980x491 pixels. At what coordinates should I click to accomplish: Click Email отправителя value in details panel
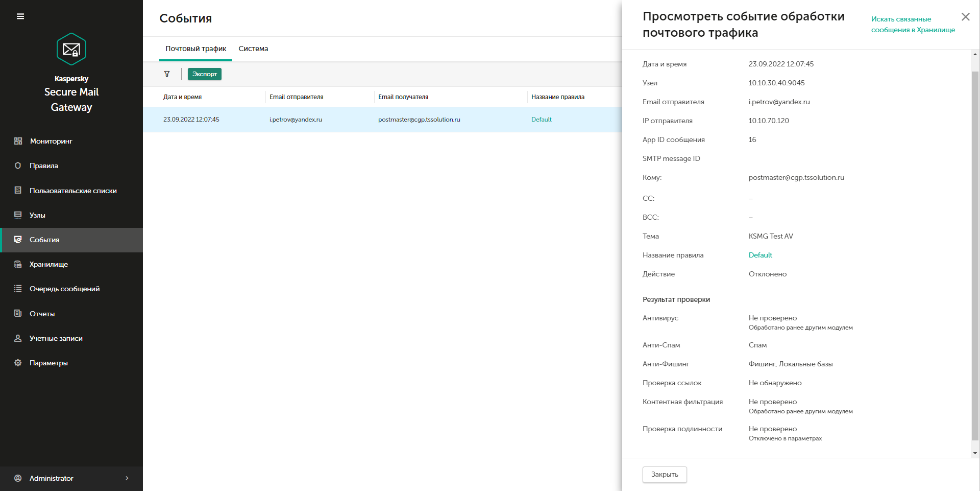pos(779,102)
